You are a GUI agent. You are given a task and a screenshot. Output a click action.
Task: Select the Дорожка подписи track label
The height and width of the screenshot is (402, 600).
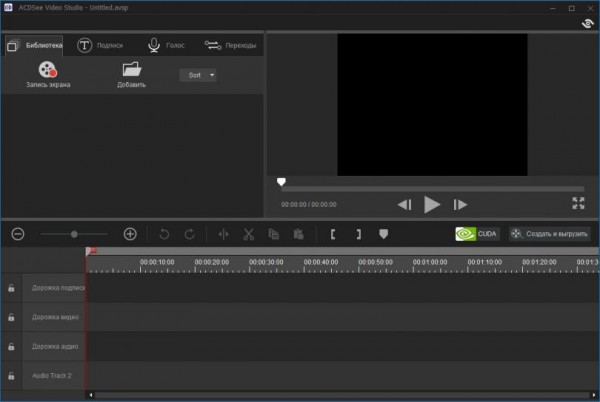point(58,288)
